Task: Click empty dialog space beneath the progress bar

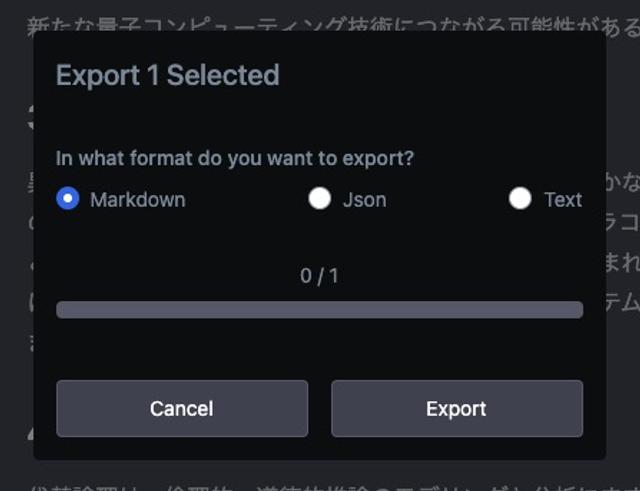Action: click(x=320, y=349)
